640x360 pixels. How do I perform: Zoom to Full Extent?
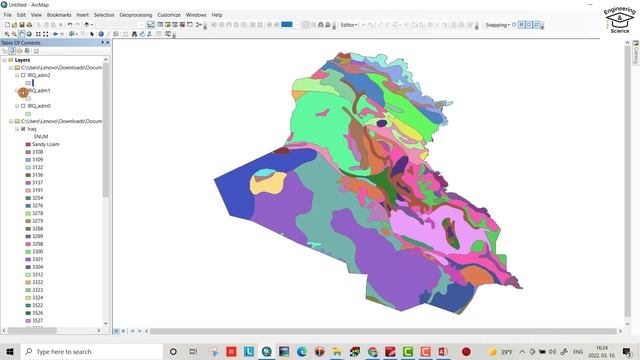pyautogui.click(x=29, y=34)
